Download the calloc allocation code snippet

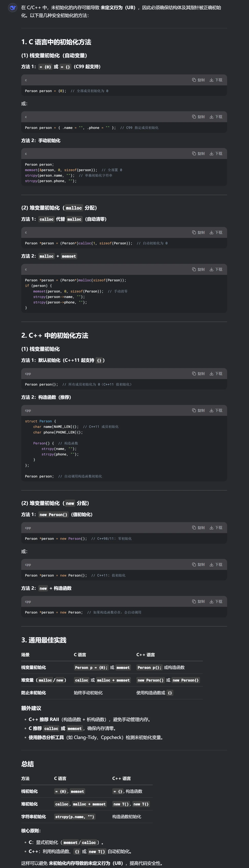click(x=216, y=233)
